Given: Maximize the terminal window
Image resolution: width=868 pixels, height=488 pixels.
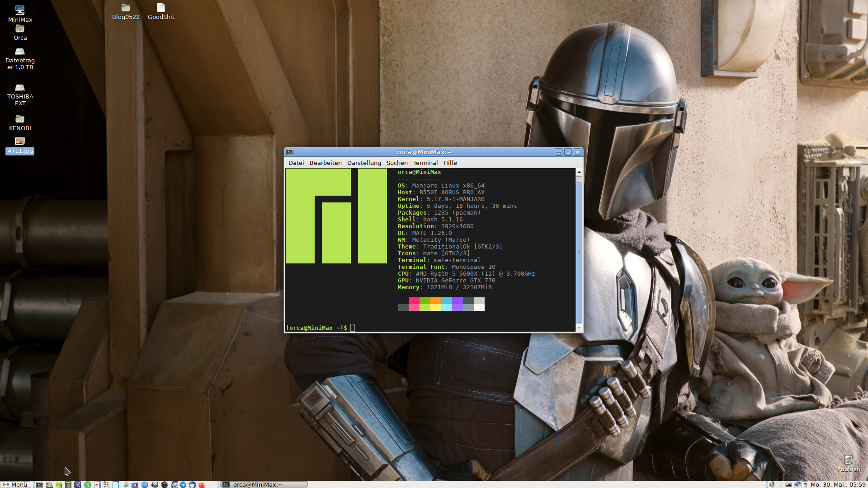Looking at the screenshot, I should point(568,152).
